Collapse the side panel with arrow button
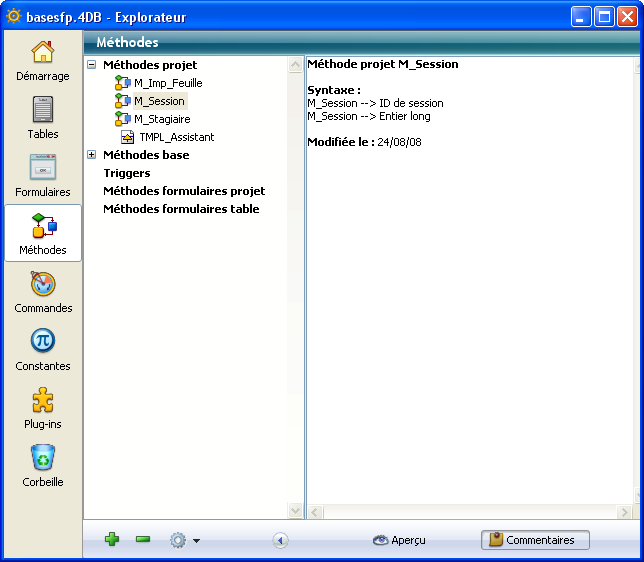This screenshot has width=644, height=562. pyautogui.click(x=280, y=540)
